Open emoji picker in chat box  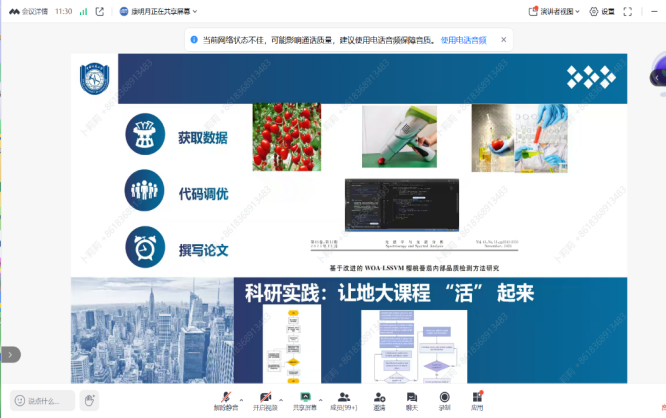pos(20,401)
